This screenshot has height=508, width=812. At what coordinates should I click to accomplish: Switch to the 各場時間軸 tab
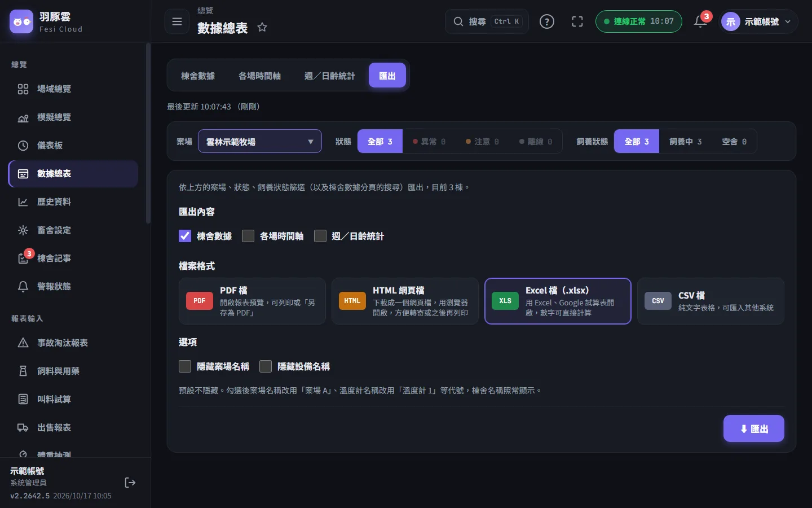click(259, 76)
